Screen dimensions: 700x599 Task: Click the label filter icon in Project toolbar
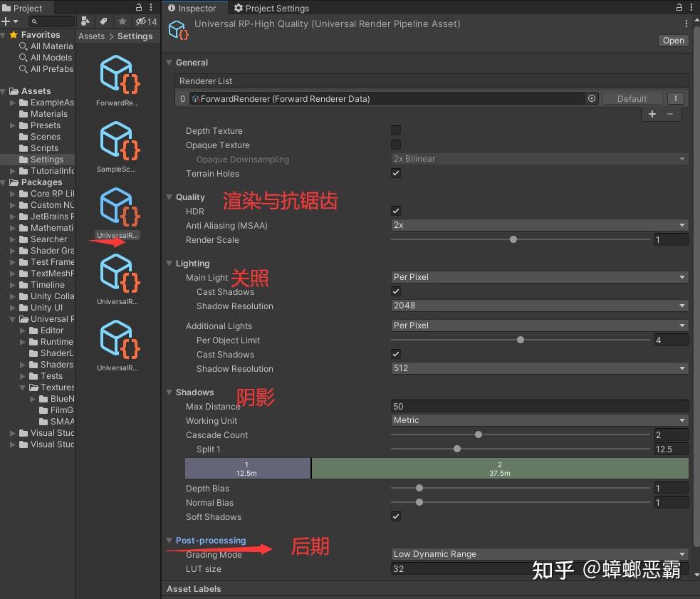(103, 22)
